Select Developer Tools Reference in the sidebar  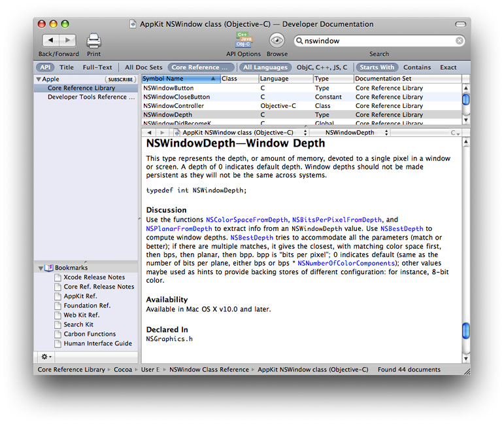point(86,97)
